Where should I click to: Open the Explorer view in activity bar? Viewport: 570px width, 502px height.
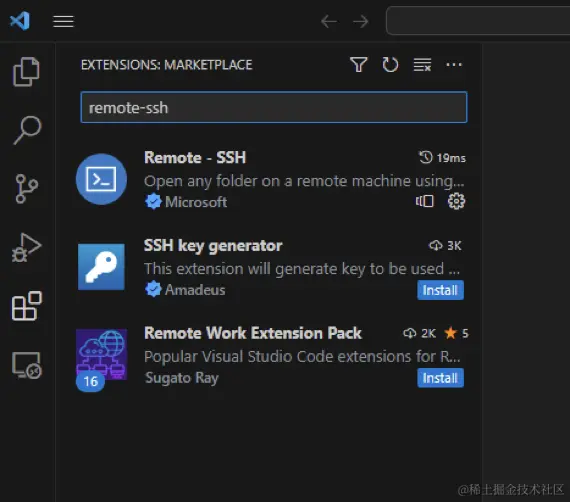click(27, 72)
